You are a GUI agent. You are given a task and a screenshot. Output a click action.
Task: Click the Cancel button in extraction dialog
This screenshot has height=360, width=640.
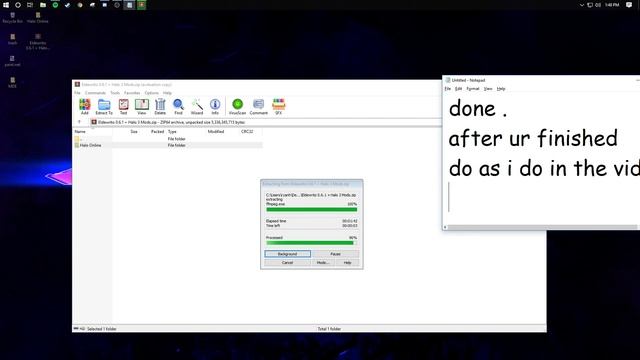[287, 262]
